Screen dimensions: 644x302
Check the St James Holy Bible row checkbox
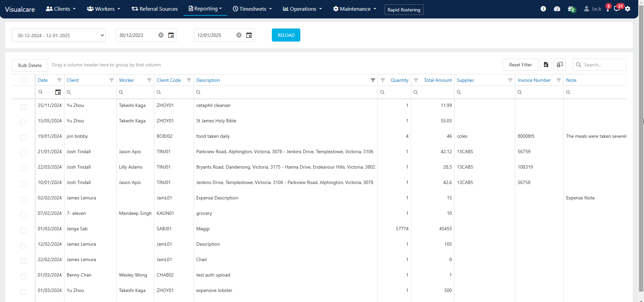tap(23, 122)
